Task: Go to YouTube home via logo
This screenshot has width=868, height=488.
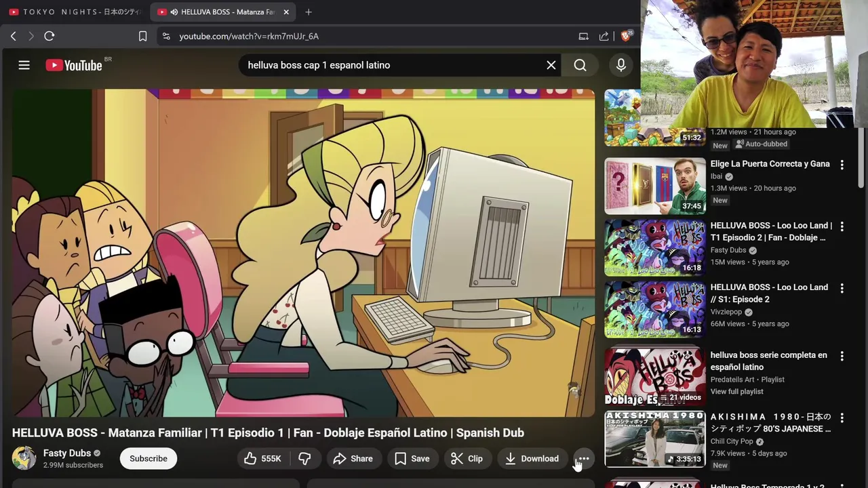Action: coord(74,65)
